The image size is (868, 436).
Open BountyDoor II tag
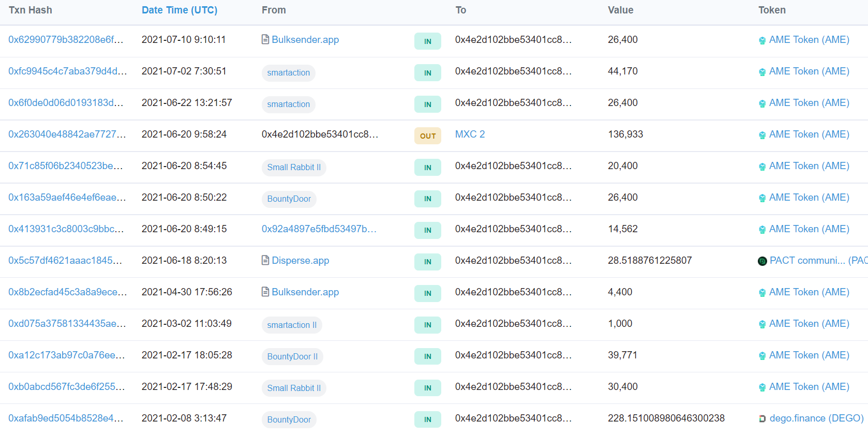(x=292, y=356)
